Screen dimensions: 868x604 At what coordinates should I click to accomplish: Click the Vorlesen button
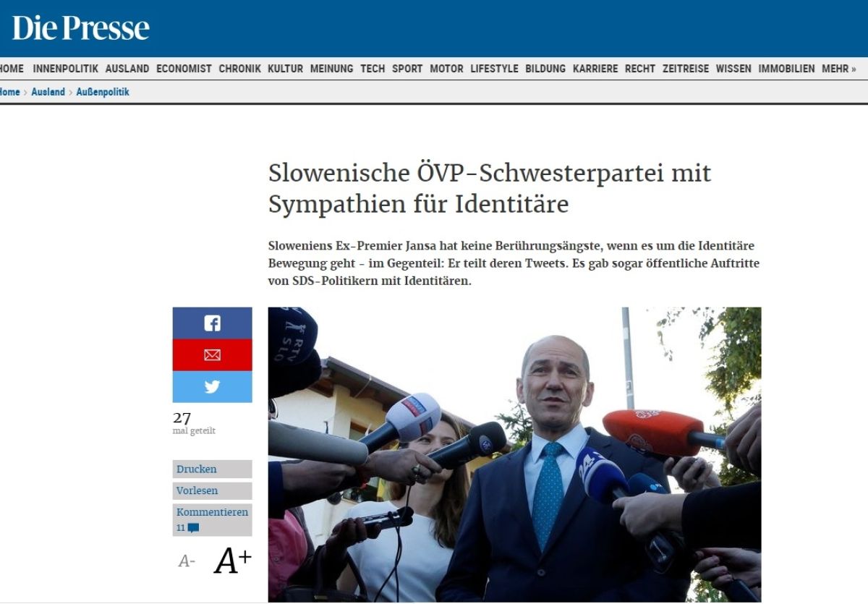(x=212, y=490)
